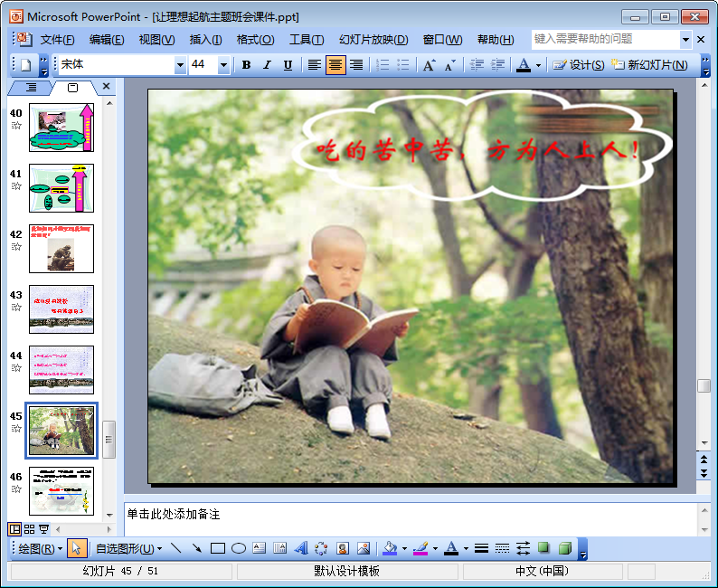Viewport: 718px width, 588px height.
Task: Insert a horizontal text box
Action: (260, 548)
